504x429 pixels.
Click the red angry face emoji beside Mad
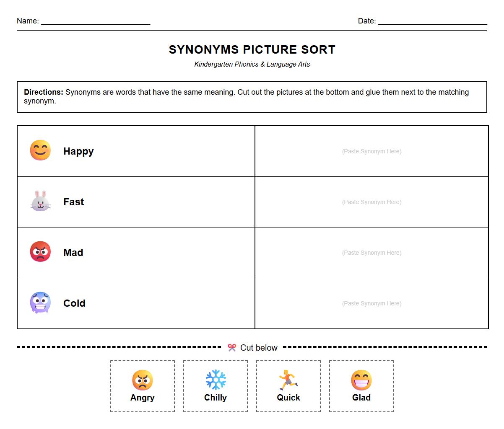pos(40,251)
